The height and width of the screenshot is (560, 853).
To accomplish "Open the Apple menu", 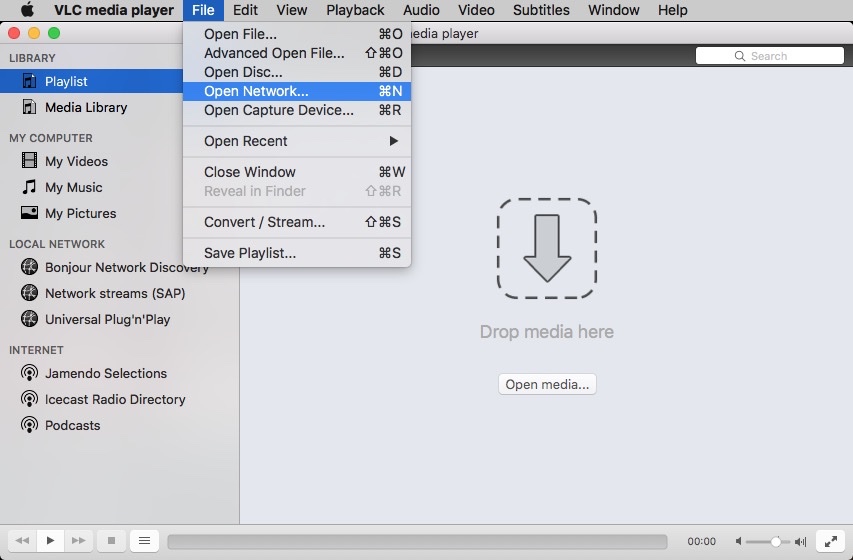I will point(27,10).
